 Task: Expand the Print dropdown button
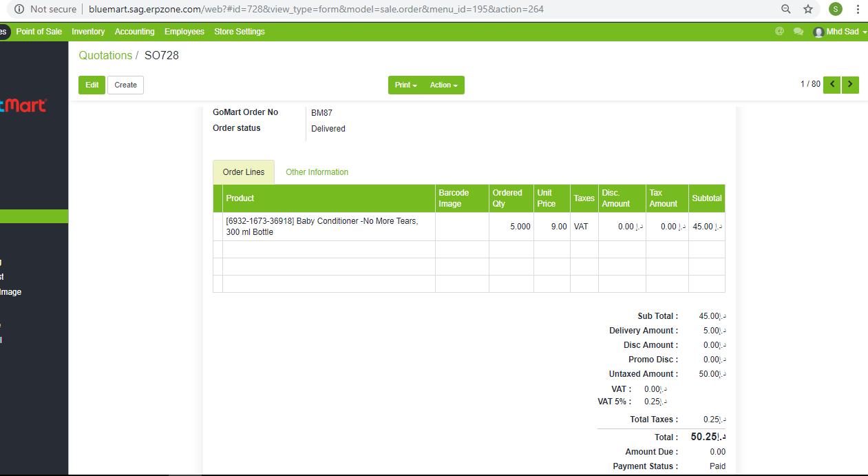[406, 85]
